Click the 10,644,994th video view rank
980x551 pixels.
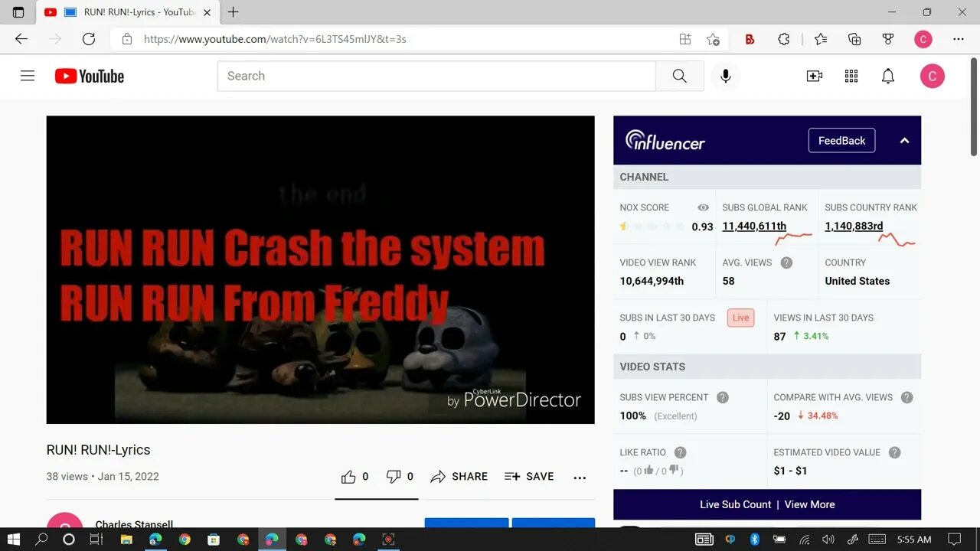652,281
